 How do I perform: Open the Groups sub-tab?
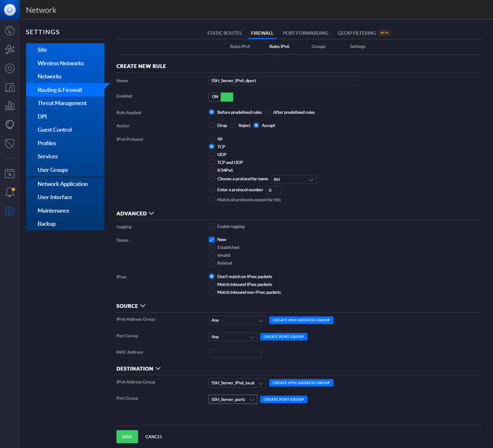[319, 46]
